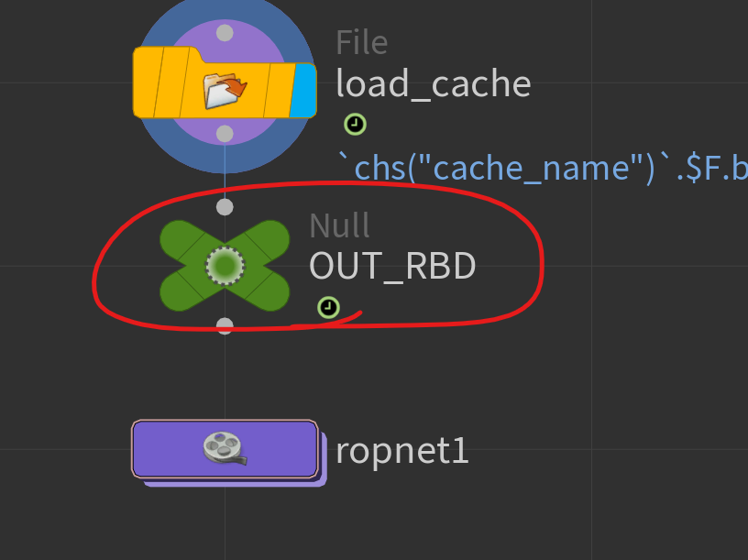Click the center ring of OUT_RBD null
The image size is (748, 560).
(225, 266)
